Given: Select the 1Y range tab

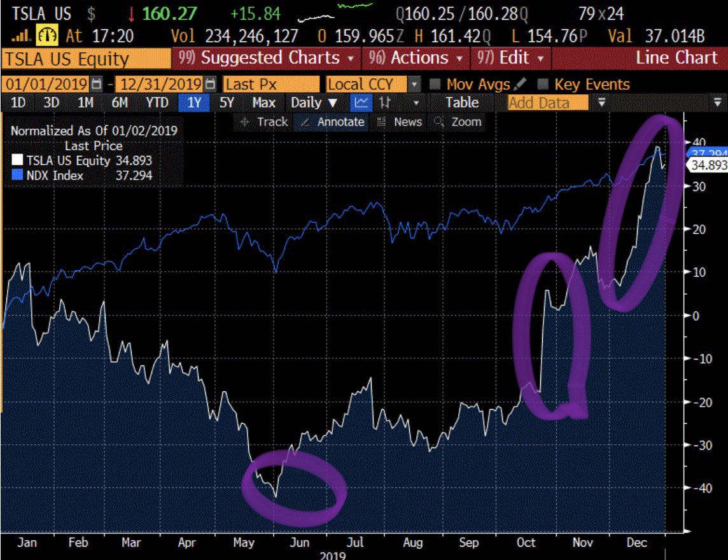Looking at the screenshot, I should pos(194,102).
